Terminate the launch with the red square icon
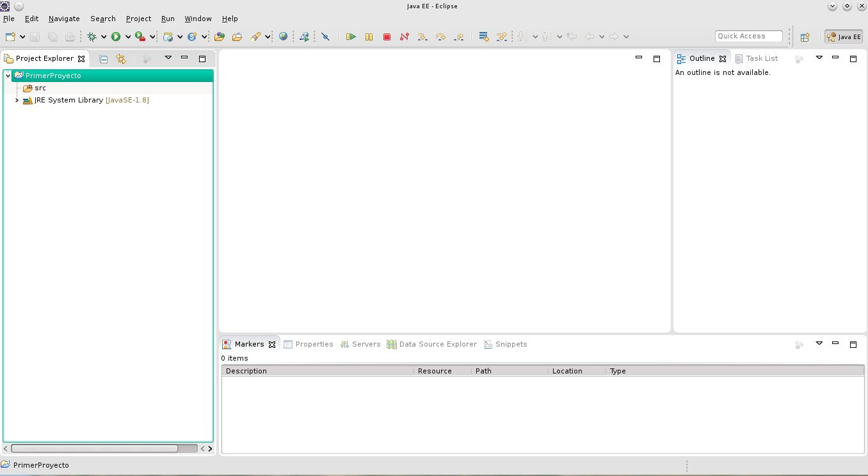Screen dimensions: 868x476 tap(387, 37)
